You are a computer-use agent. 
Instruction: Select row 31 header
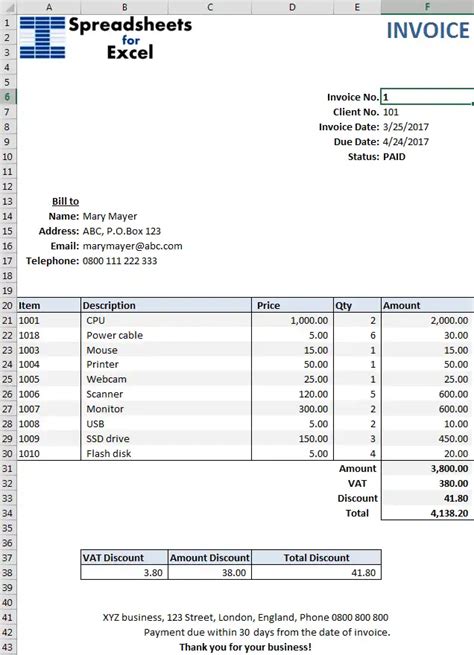click(8, 468)
